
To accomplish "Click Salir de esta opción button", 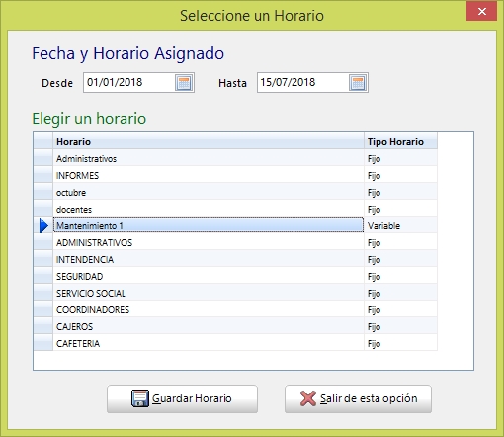I will [358, 398].
